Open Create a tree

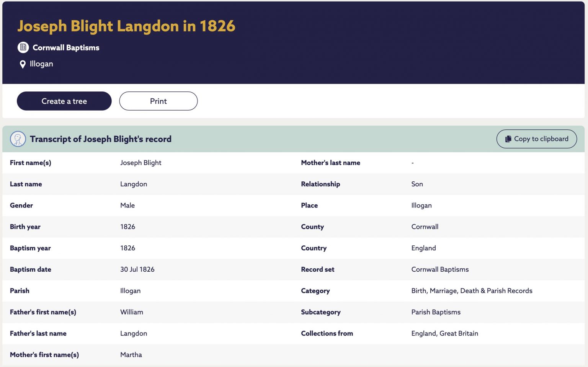click(64, 101)
